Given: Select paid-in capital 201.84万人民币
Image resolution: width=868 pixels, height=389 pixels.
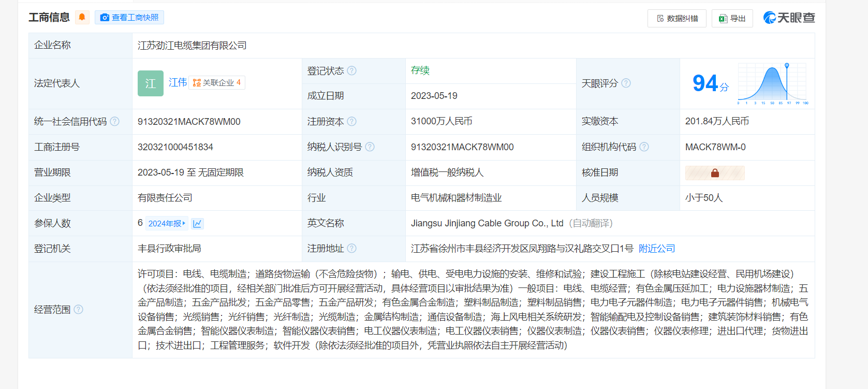Looking at the screenshot, I should (717, 121).
